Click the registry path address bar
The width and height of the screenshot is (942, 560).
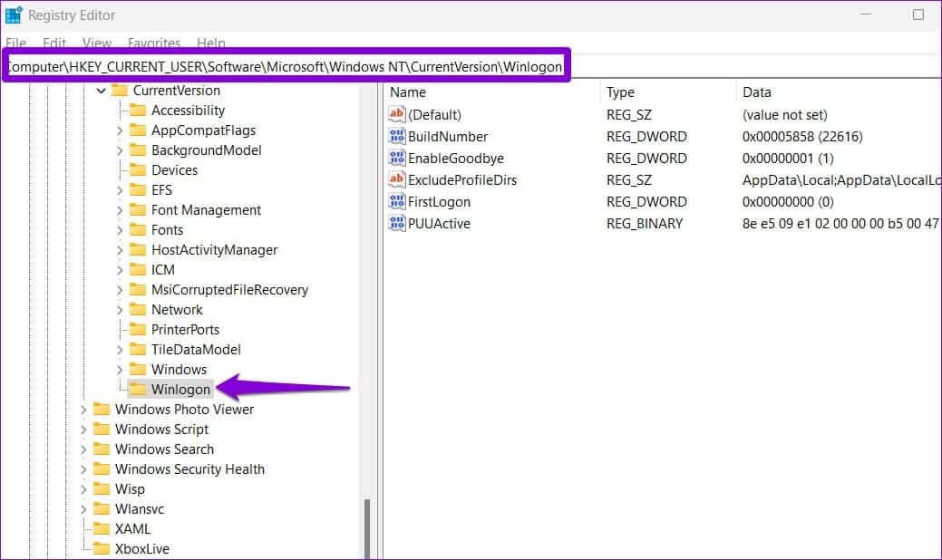tap(286, 66)
